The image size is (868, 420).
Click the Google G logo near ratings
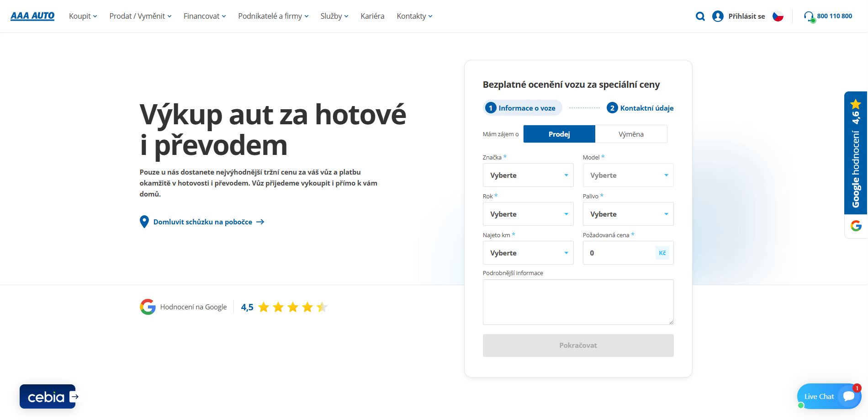[x=148, y=307]
